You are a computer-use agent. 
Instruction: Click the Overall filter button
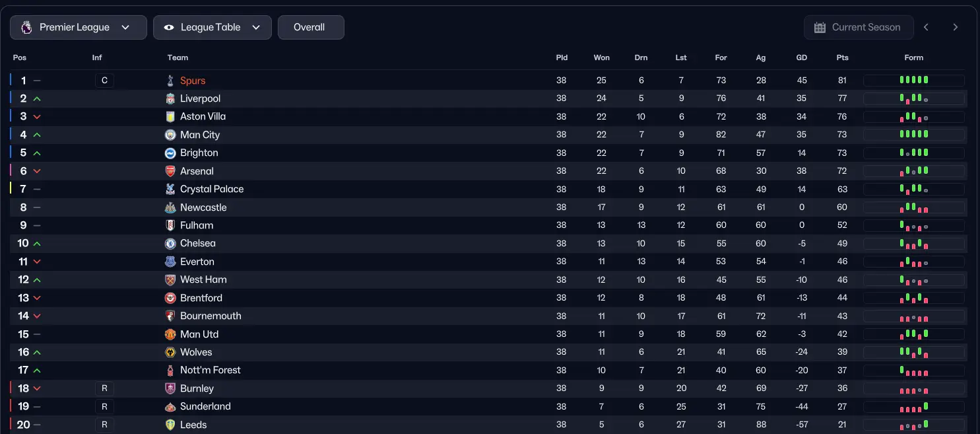(x=311, y=28)
